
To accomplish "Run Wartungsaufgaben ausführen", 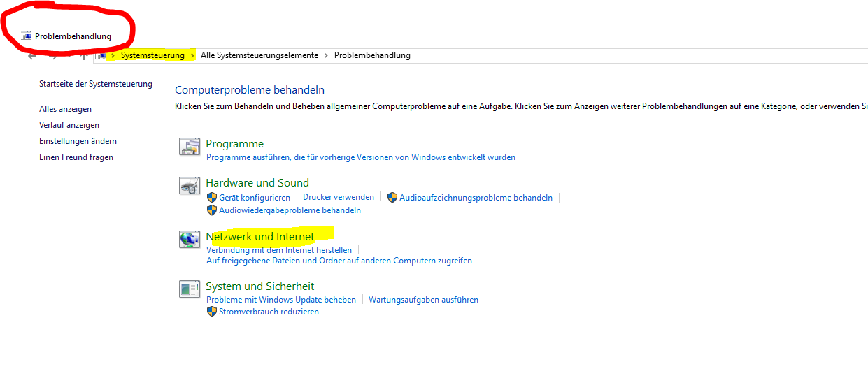I will [x=423, y=300].
